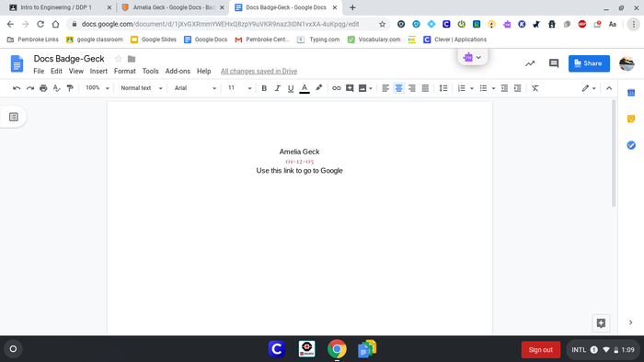The height and width of the screenshot is (362, 644).
Task: Expand bulleted list style options
Action: point(493,88)
